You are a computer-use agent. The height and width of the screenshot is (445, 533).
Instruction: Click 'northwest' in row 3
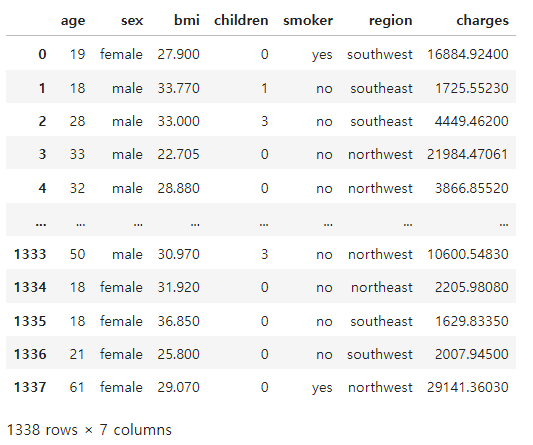(x=380, y=154)
